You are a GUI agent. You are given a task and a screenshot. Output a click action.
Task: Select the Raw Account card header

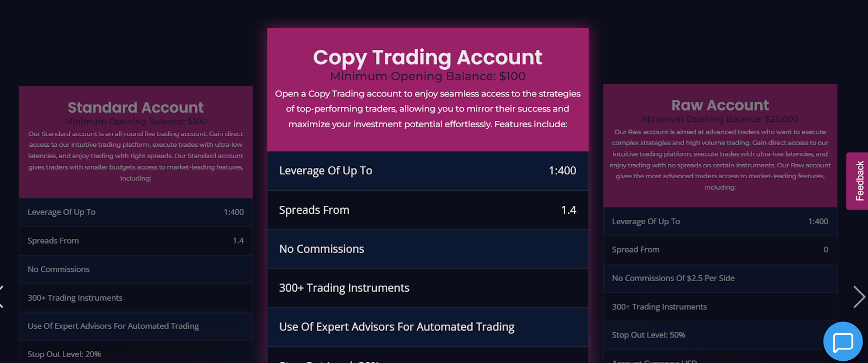tap(720, 145)
